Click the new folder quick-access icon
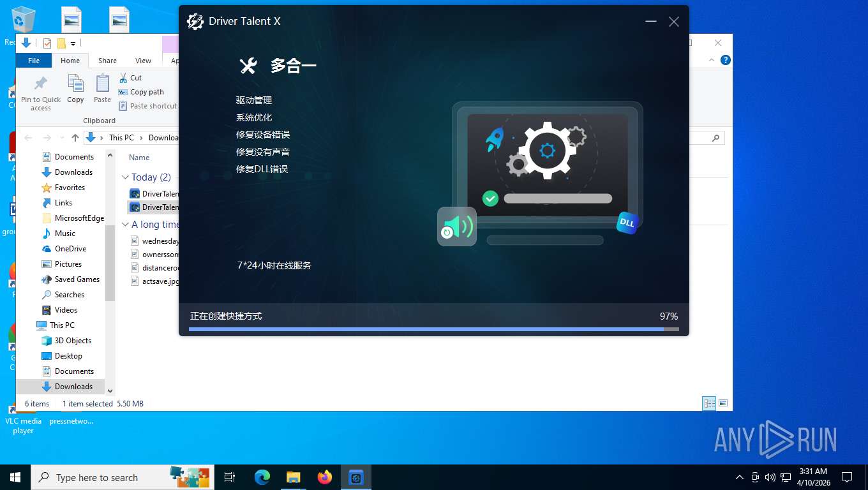This screenshot has width=868, height=490. pos(61,43)
